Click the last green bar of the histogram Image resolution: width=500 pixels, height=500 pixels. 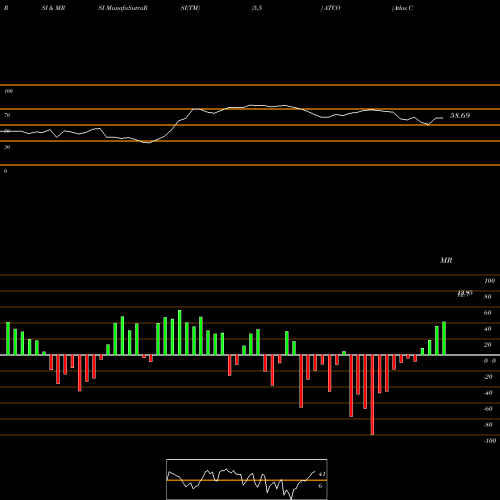(x=444, y=338)
